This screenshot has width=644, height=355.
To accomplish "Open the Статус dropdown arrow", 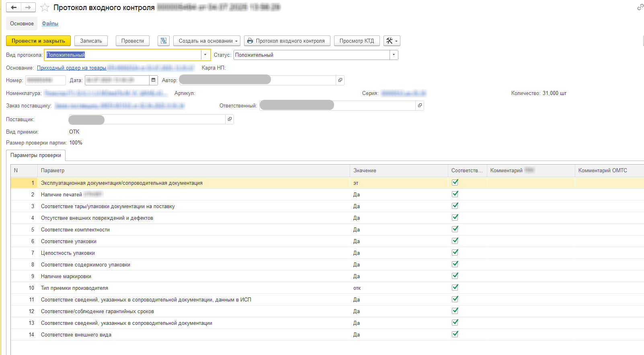I will tap(394, 55).
